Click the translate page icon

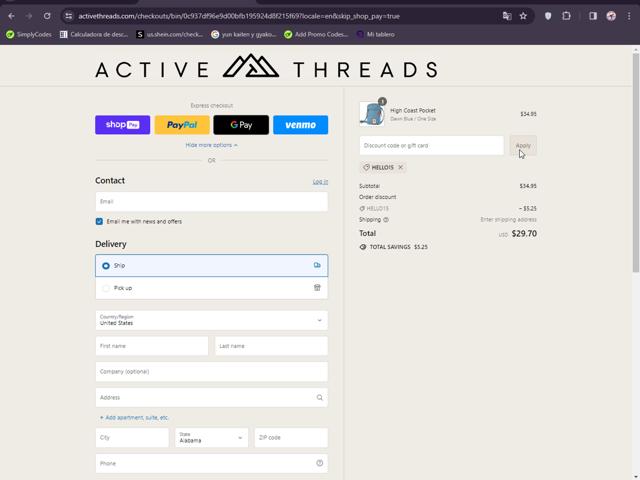[507, 16]
